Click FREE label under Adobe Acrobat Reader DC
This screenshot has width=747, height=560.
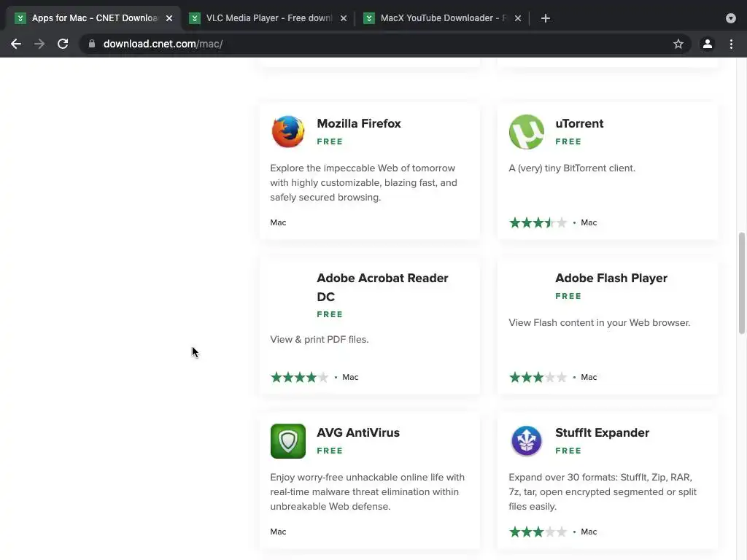point(330,314)
